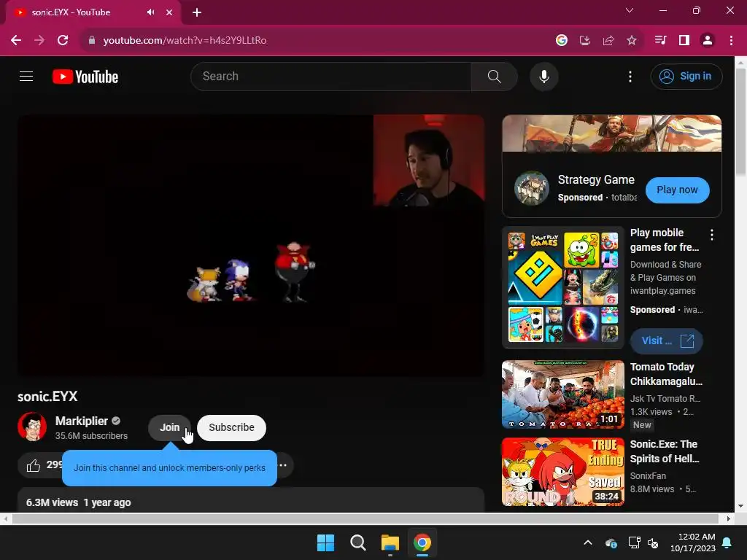View site information lock icon

point(92,41)
